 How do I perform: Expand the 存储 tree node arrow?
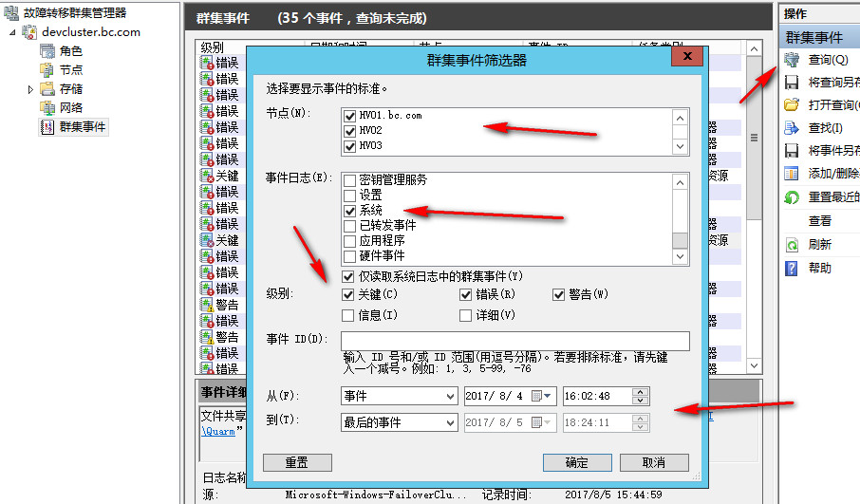tap(30, 89)
